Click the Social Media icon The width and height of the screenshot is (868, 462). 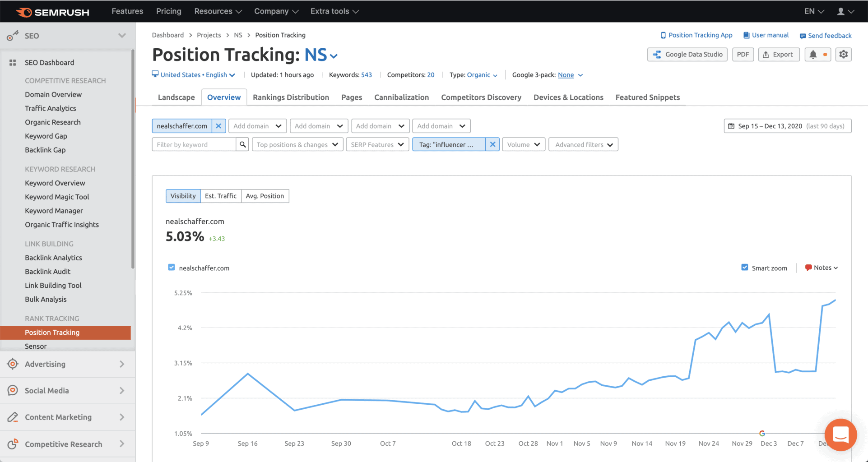coord(13,390)
